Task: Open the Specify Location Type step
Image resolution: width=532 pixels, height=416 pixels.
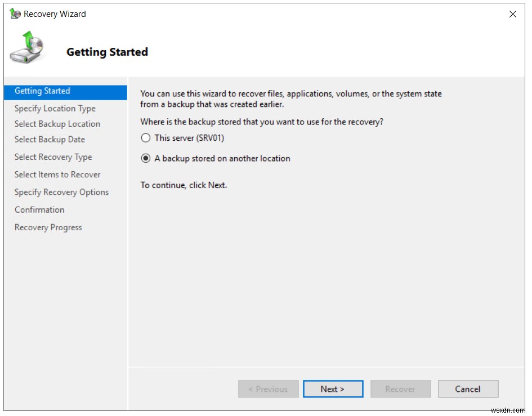Action: [x=54, y=108]
